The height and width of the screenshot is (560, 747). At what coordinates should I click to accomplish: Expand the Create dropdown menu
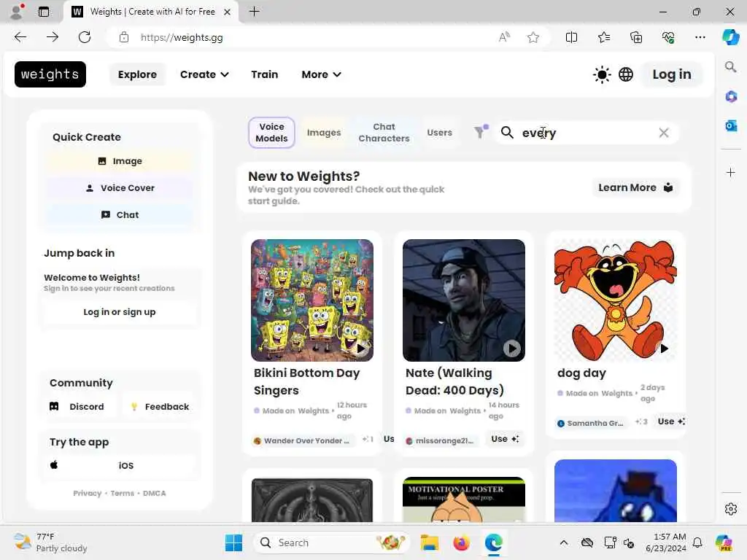(x=204, y=74)
